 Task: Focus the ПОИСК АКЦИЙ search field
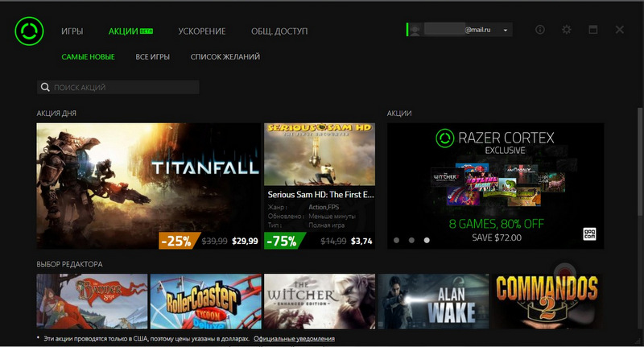tap(118, 87)
